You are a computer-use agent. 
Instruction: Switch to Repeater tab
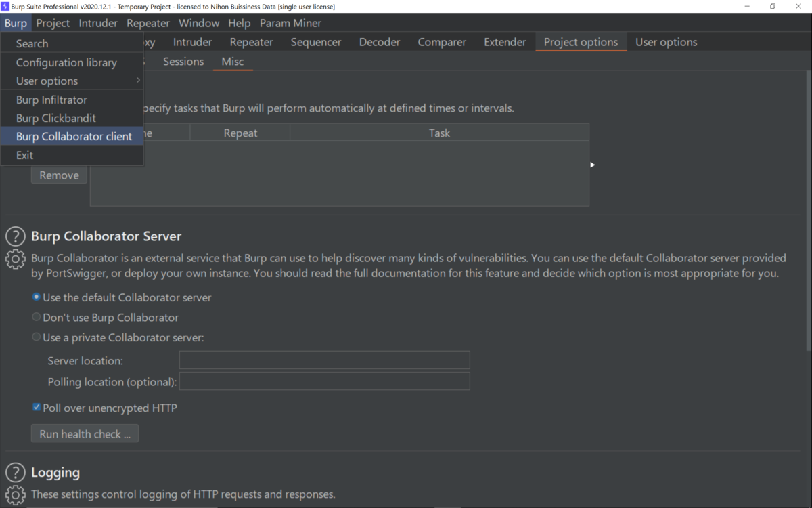(251, 42)
